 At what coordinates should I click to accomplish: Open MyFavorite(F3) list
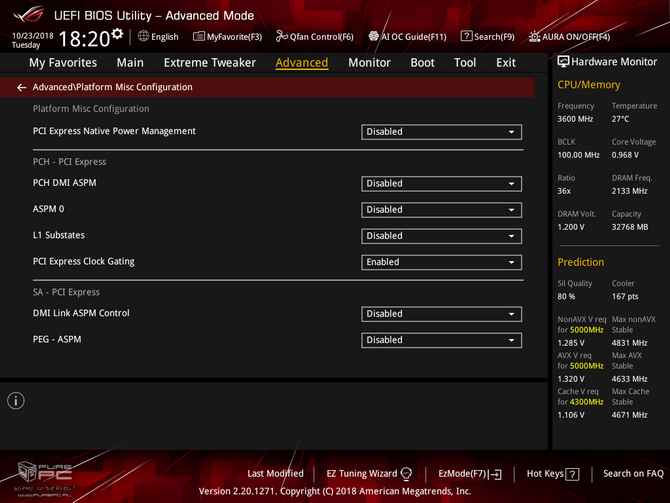(227, 37)
